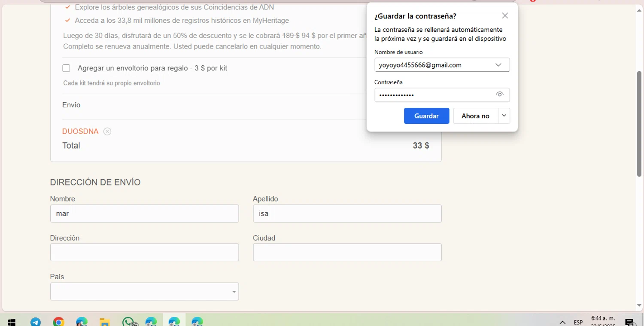Switch ESP keyboard language indicator
The height and width of the screenshot is (326, 644).
(x=578, y=322)
